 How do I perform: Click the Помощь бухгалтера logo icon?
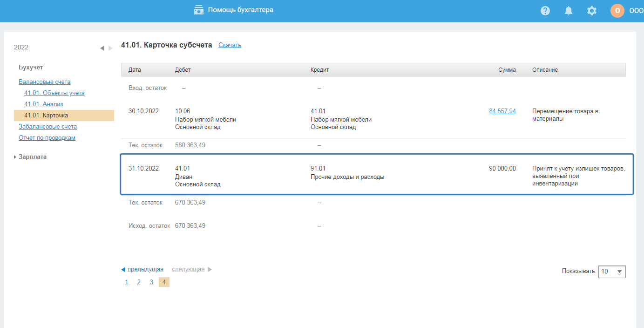(199, 10)
